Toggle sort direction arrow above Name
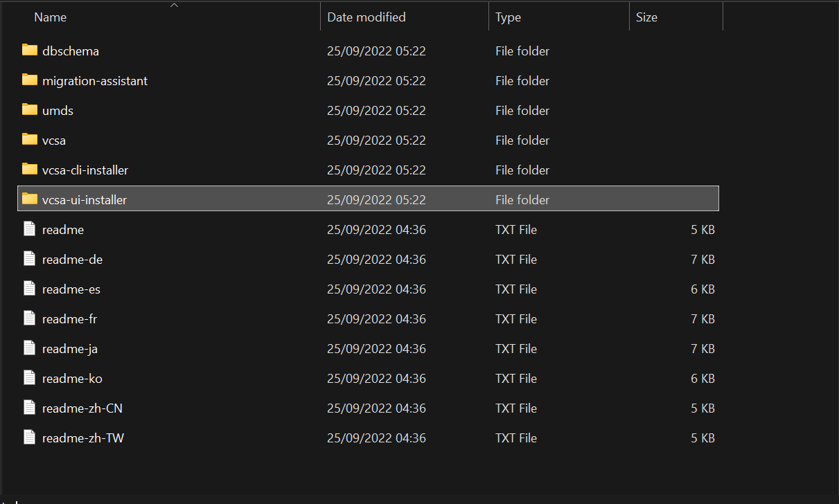 (x=174, y=6)
